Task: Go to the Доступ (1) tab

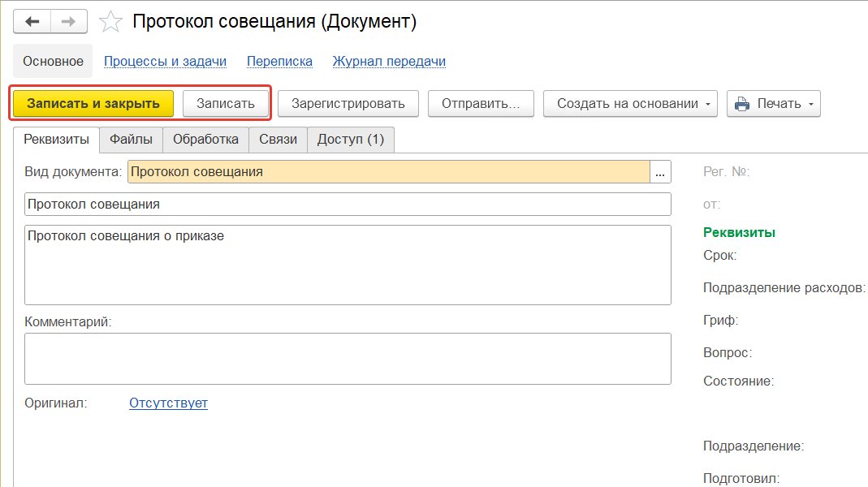Action: [x=350, y=140]
